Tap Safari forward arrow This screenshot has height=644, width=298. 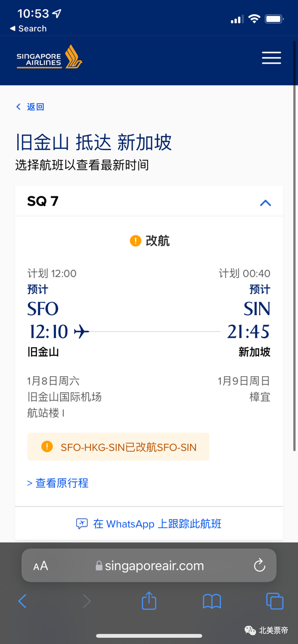point(87,601)
